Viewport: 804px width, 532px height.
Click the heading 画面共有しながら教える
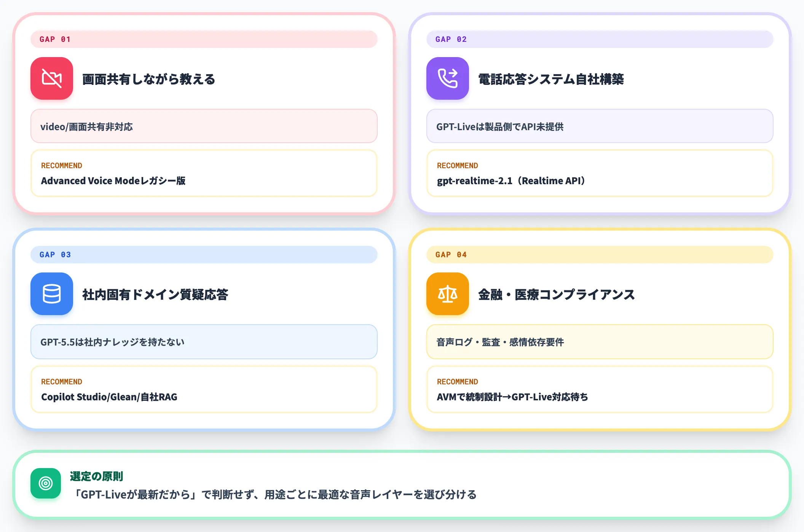coord(149,79)
